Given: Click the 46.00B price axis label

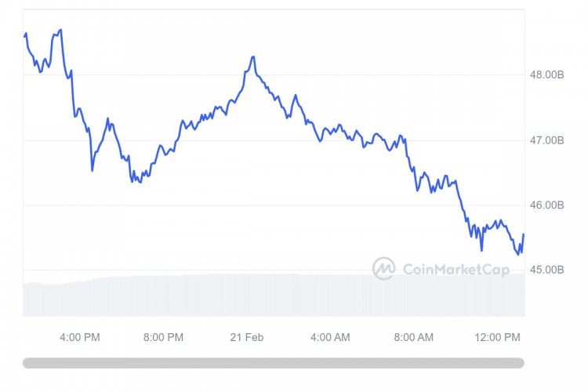Looking at the screenshot, I should coord(546,205).
